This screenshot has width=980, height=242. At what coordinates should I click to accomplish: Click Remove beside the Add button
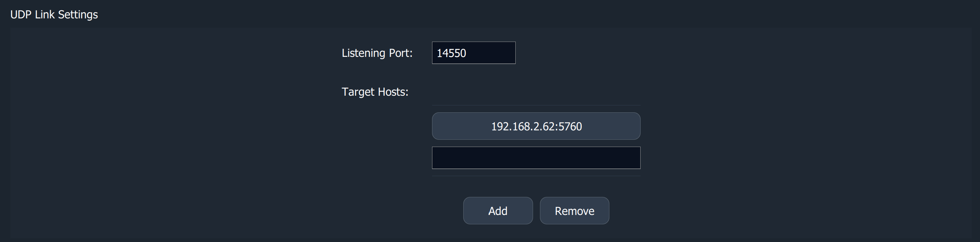574,211
